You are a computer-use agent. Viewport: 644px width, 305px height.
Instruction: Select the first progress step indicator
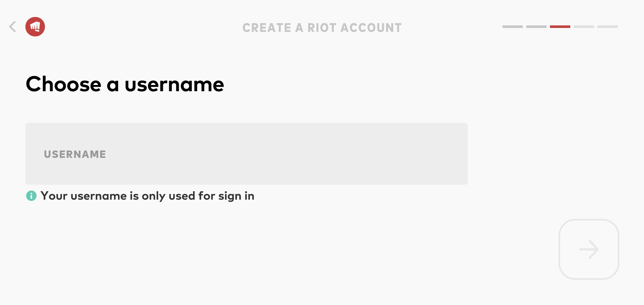(x=512, y=27)
